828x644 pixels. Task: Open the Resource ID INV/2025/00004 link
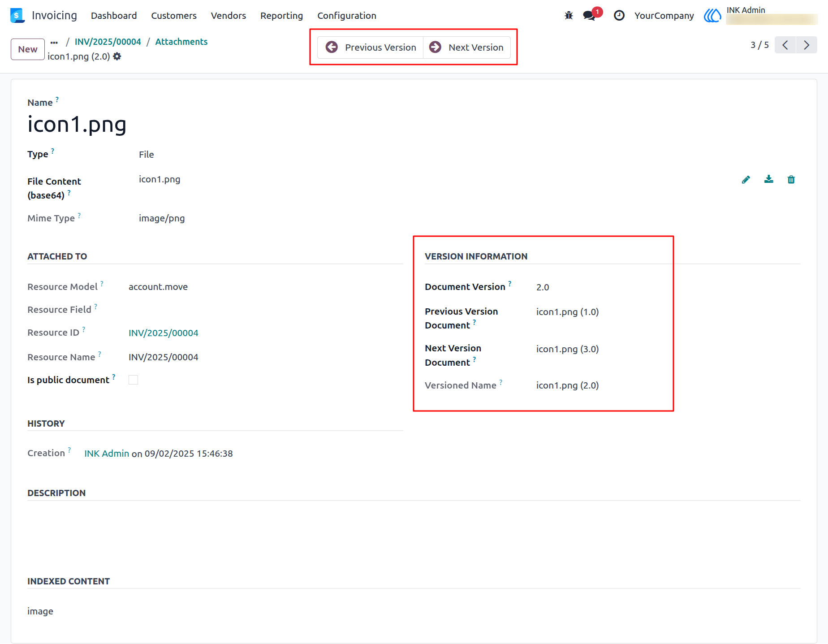(164, 333)
